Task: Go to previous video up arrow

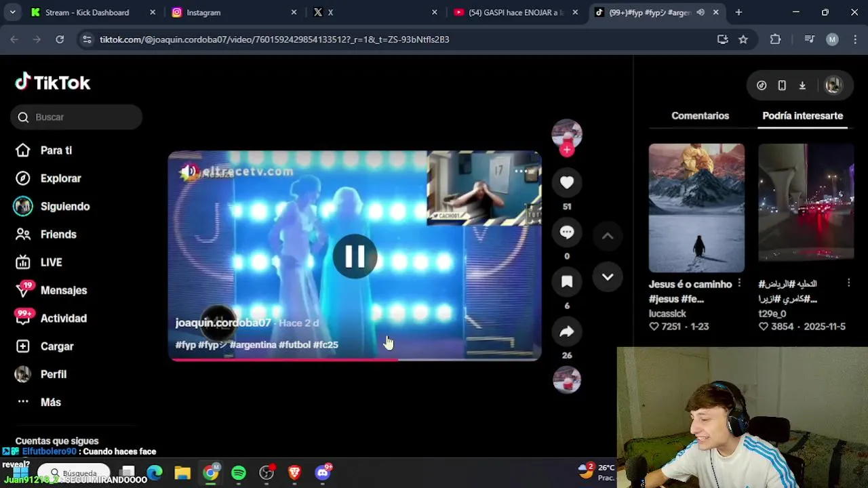Action: 608,236
